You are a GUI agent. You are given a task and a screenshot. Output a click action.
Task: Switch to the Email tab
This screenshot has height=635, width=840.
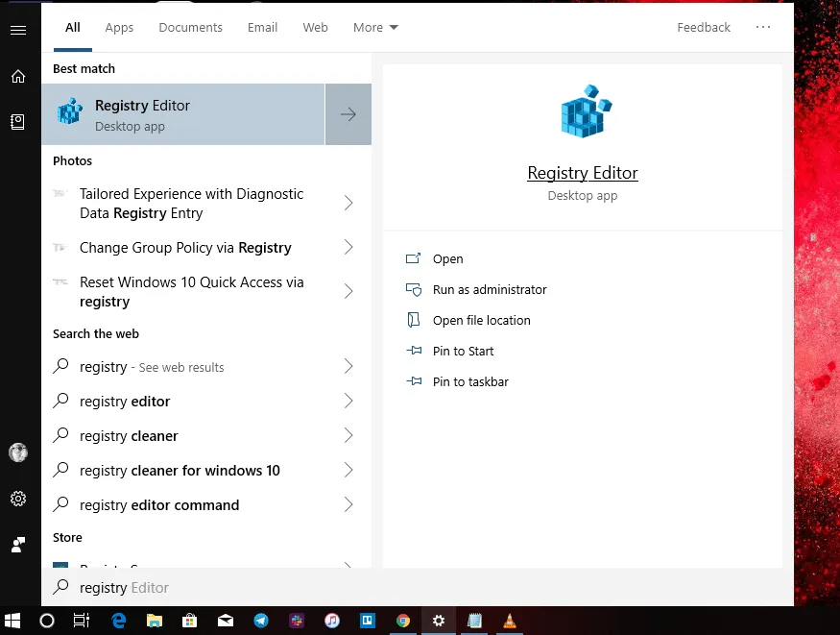(x=262, y=27)
